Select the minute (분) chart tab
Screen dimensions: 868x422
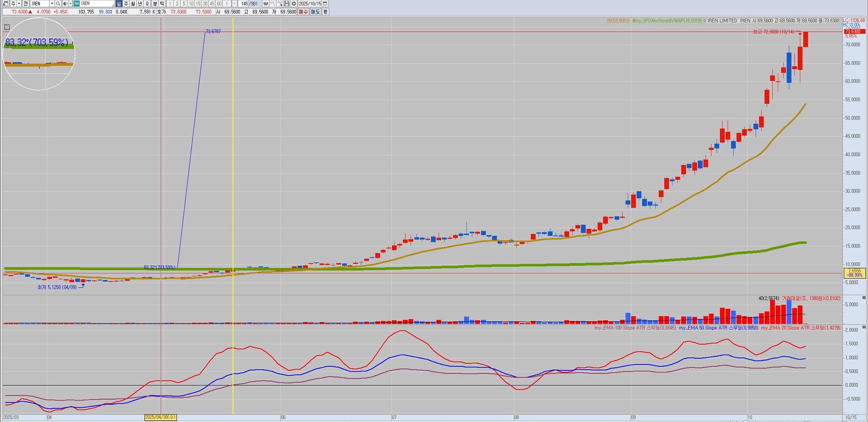click(x=155, y=4)
